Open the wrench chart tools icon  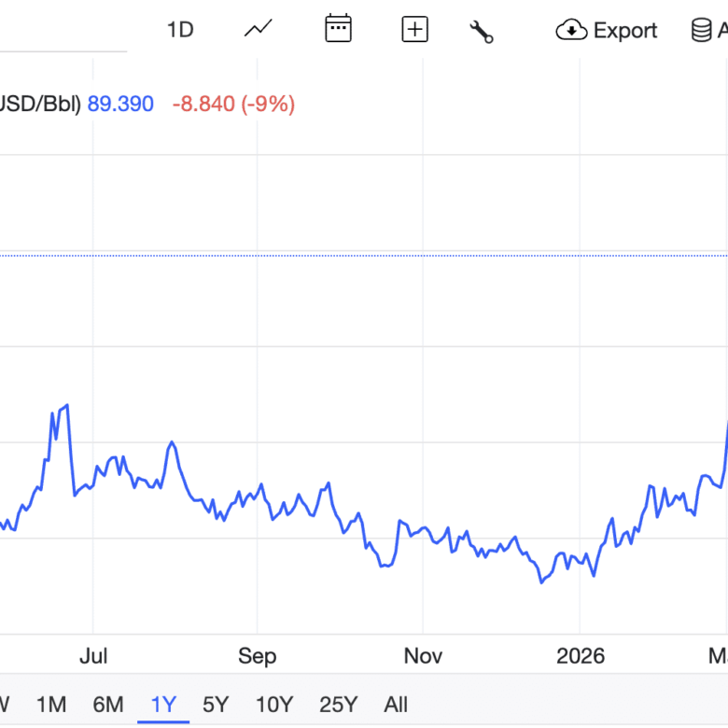tap(481, 31)
